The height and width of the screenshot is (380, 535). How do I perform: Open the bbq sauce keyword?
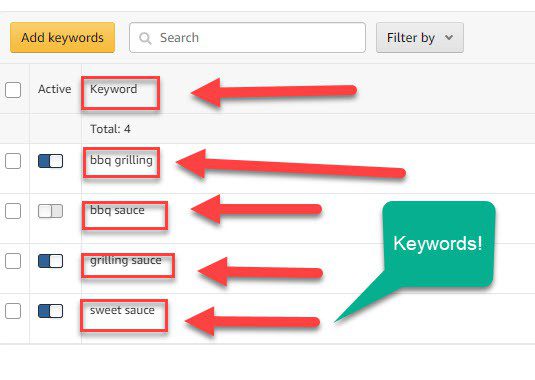pyautogui.click(x=117, y=210)
